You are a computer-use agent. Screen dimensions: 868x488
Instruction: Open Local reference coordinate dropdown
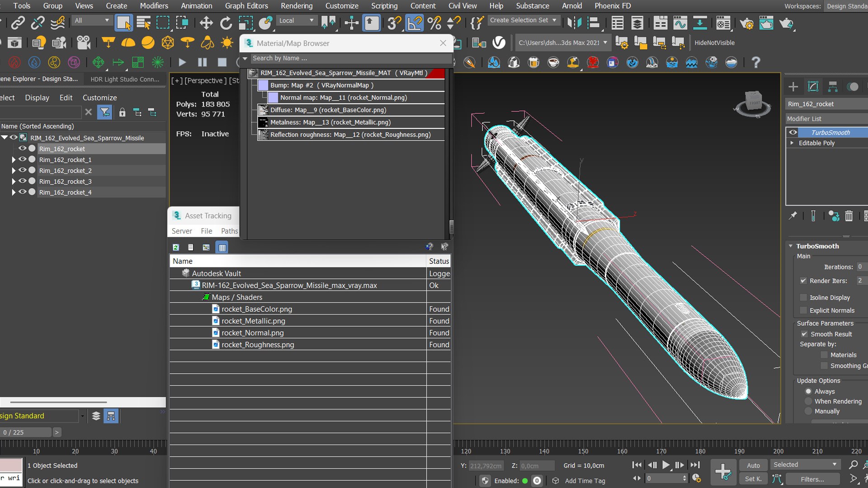point(296,20)
